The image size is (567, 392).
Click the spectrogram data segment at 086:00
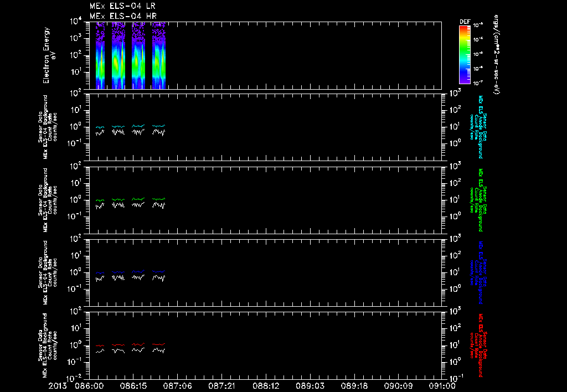coord(100,55)
